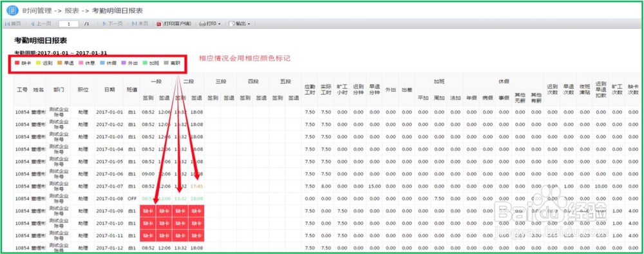Click the purple 外出 legend swatch

point(124,63)
